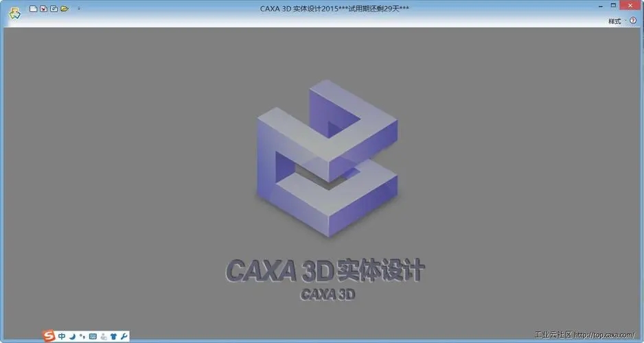Expand the quick access toolbar customize arrow
Viewport: 644px width, 343px height.
(x=79, y=8)
